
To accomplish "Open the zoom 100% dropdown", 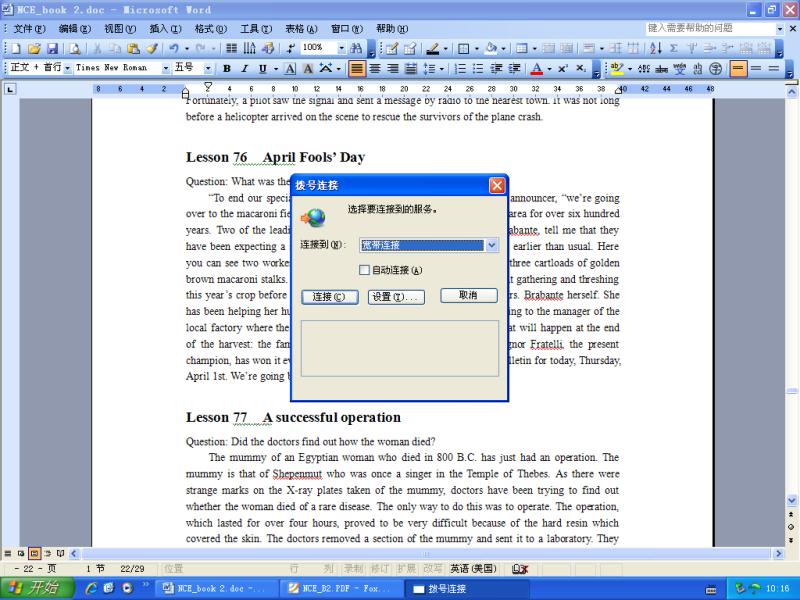I will pyautogui.click(x=341, y=48).
